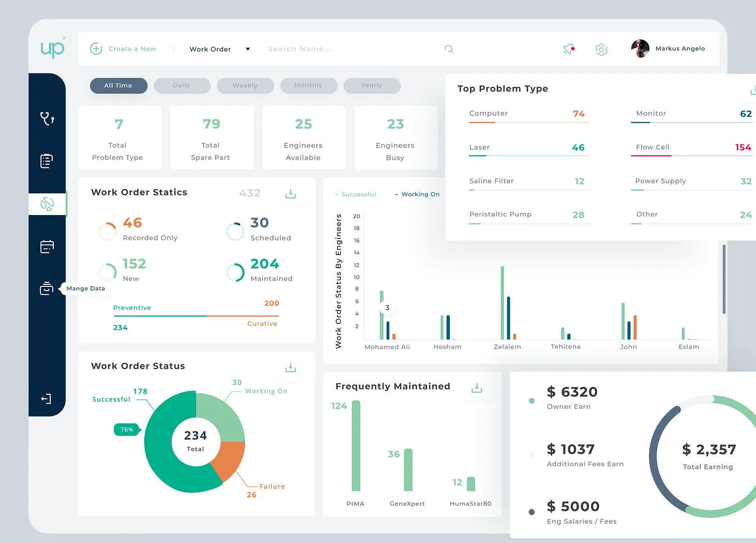Select the Weekly time filter tab
Screen dimensions: 756x543
245,85
